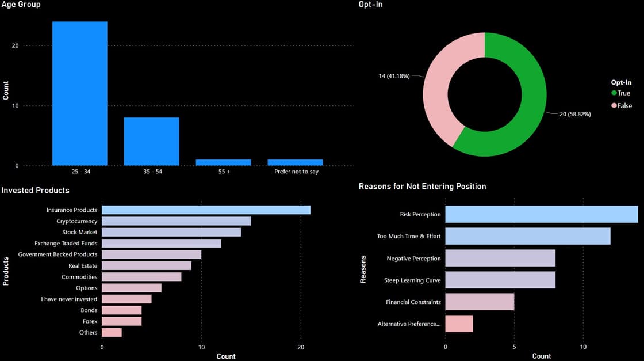This screenshot has width=644, height=361.
Task: Select the Prefer not to say bar
Action: click(296, 162)
